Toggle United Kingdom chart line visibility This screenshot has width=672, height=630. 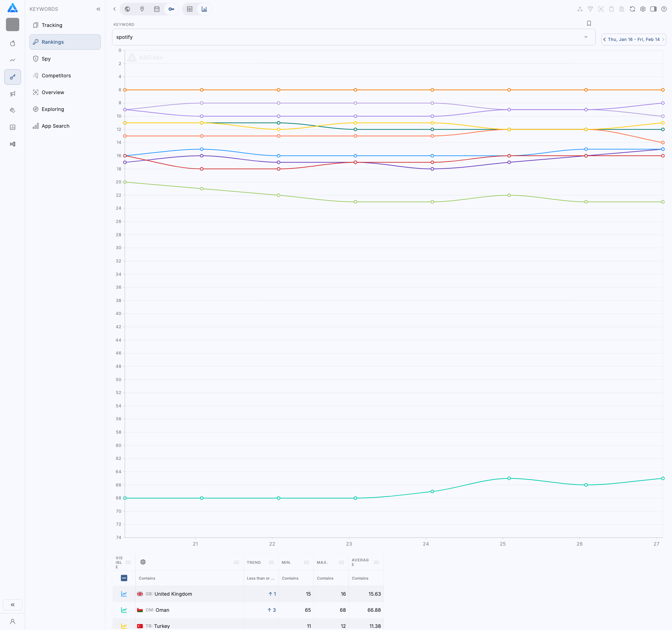coord(124,594)
